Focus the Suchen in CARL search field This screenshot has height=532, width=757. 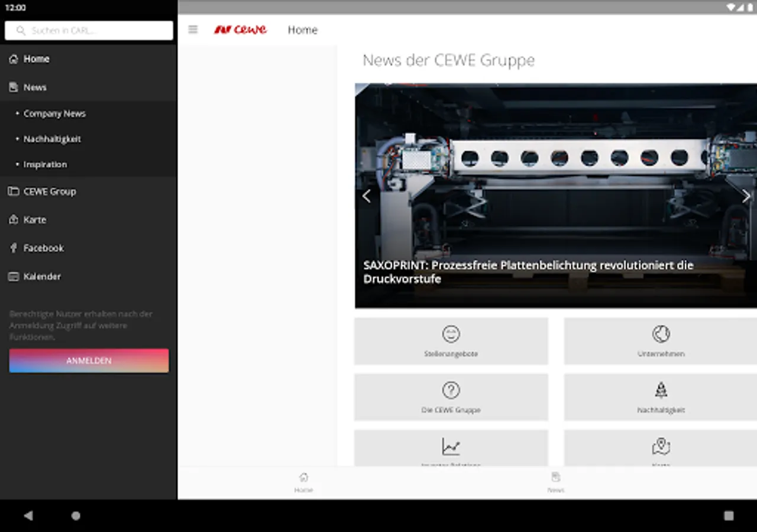89,31
